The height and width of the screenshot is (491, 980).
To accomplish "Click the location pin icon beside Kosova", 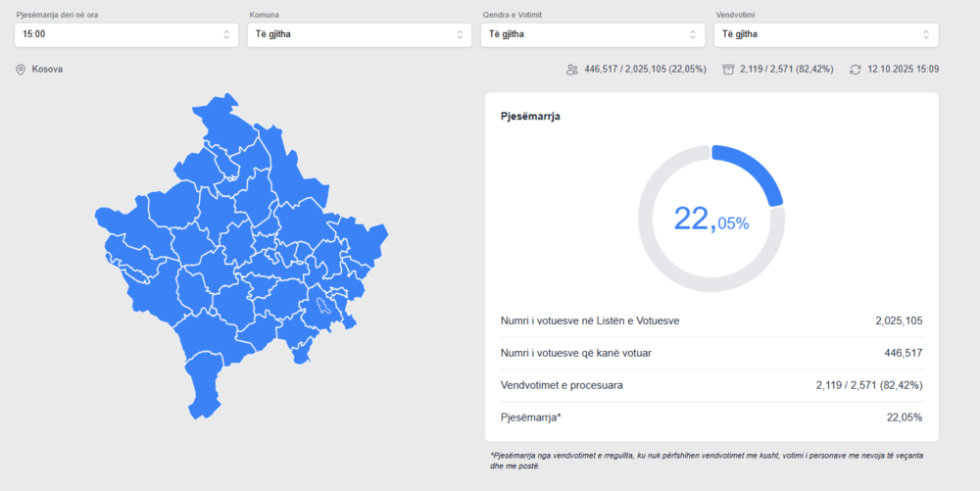I will (x=20, y=70).
